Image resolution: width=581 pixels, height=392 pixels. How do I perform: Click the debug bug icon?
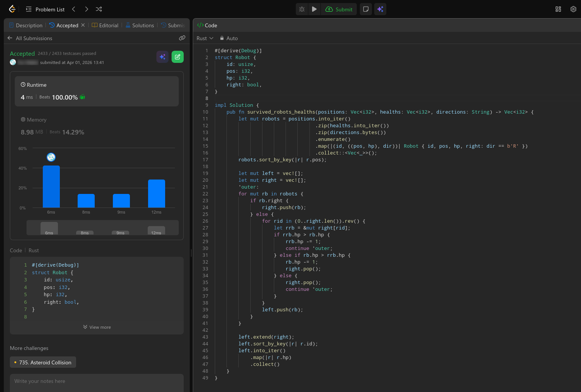(x=302, y=9)
